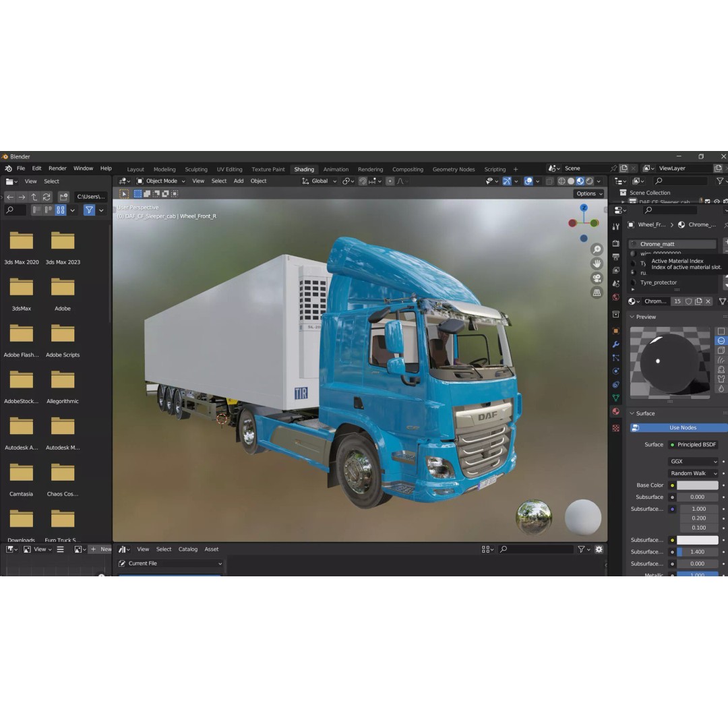
Task: Duplicate the Chrome material with copy icon
Action: [x=699, y=301]
